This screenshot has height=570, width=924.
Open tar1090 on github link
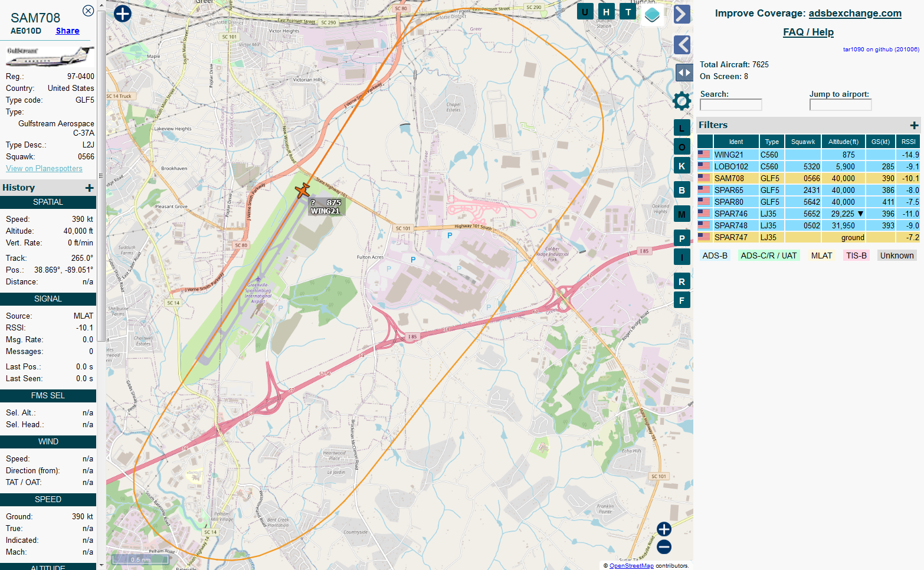point(881,50)
